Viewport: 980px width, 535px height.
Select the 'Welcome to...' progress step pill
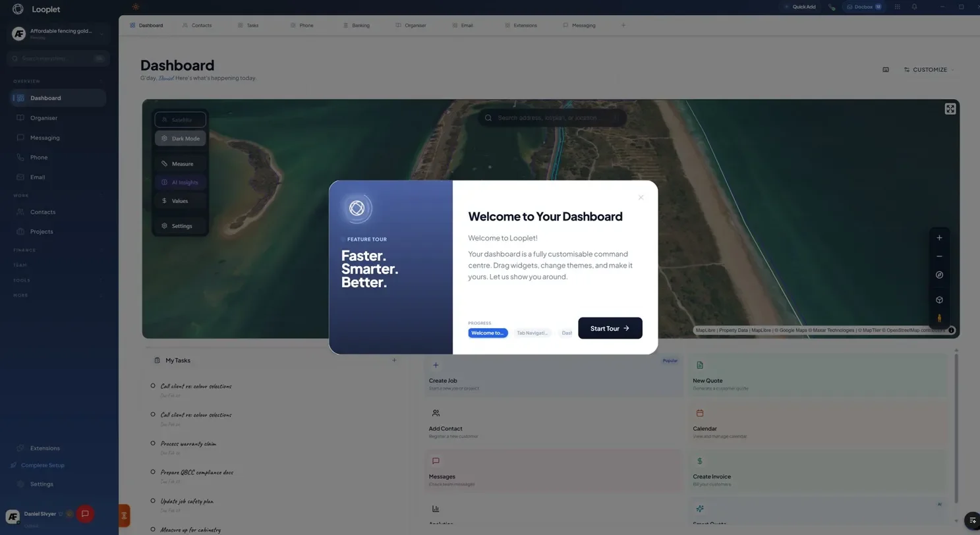click(488, 333)
